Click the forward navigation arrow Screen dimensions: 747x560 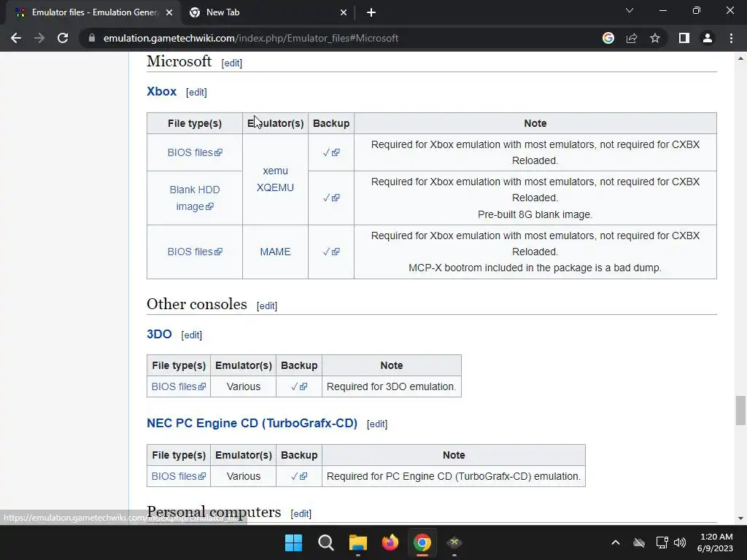[39, 38]
